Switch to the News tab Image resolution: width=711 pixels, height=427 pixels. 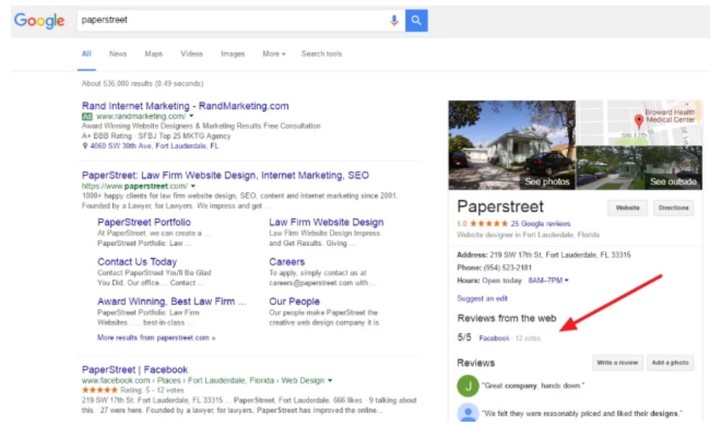coord(118,54)
